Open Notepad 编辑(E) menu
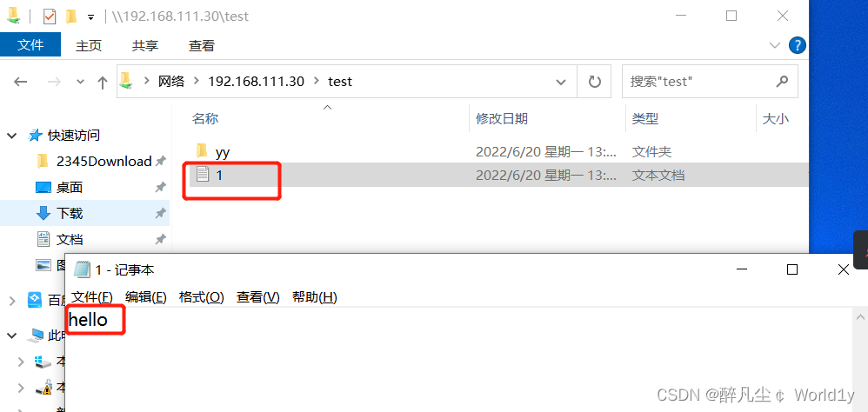 tap(145, 297)
